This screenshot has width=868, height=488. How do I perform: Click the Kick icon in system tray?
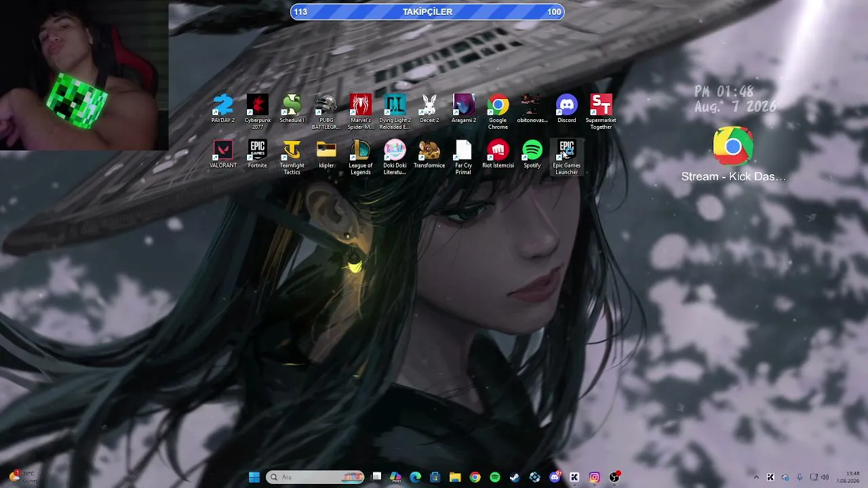[x=770, y=477]
